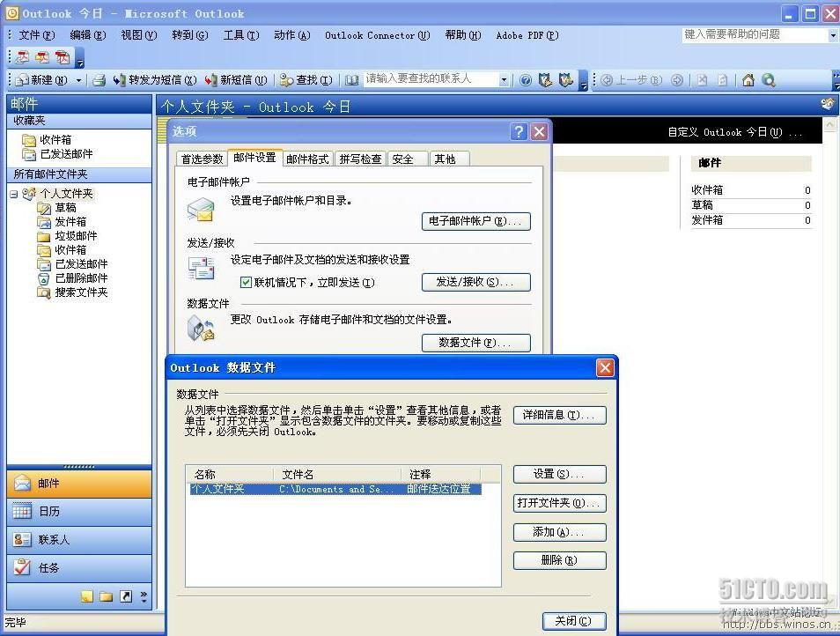The height and width of the screenshot is (636, 840).
Task: Open the contact search field dropdown
Action: pos(504,80)
